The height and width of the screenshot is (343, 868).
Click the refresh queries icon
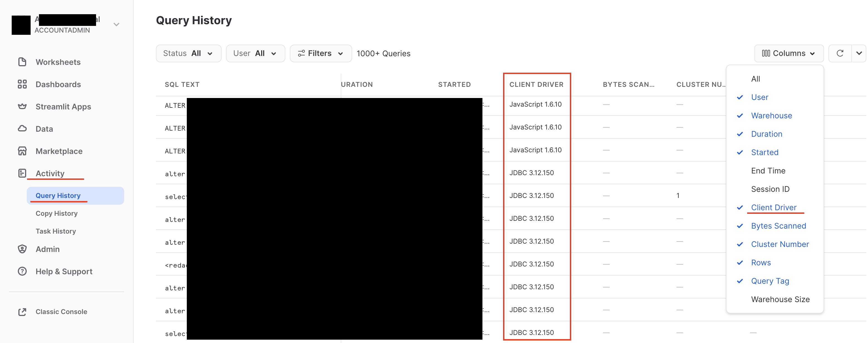840,53
